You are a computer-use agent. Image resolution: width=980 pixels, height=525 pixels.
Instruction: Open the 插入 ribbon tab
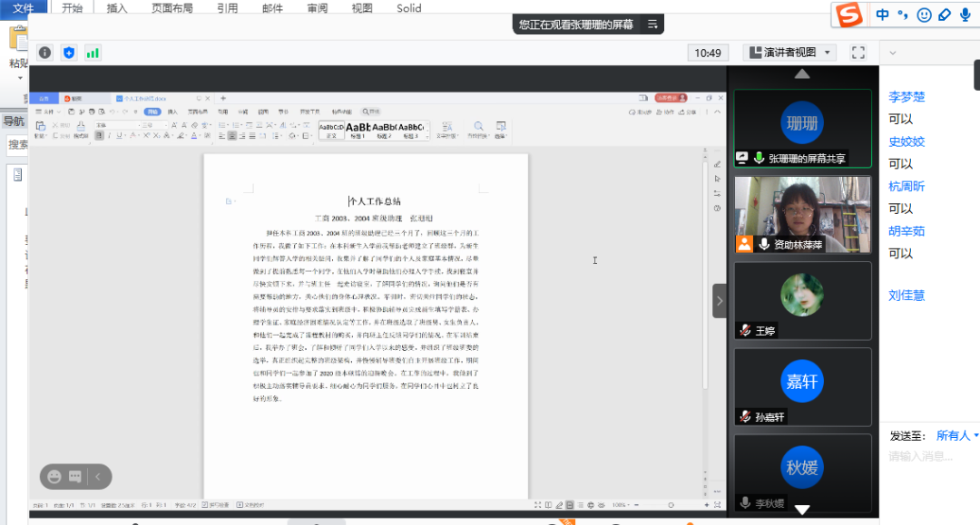117,8
